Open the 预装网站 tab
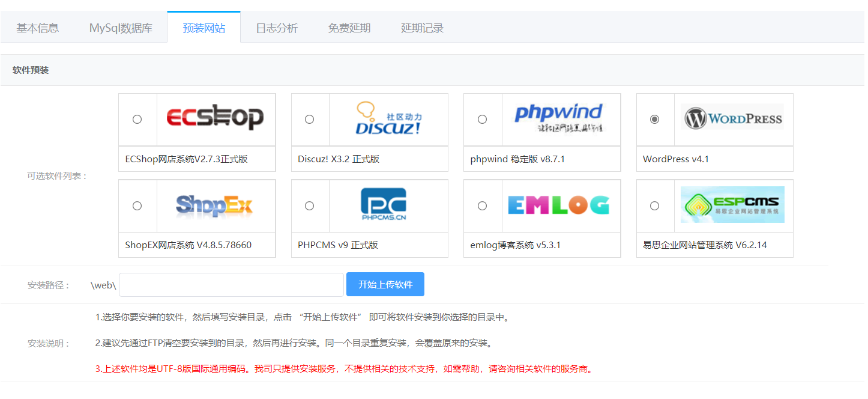868x399 pixels. [204, 27]
